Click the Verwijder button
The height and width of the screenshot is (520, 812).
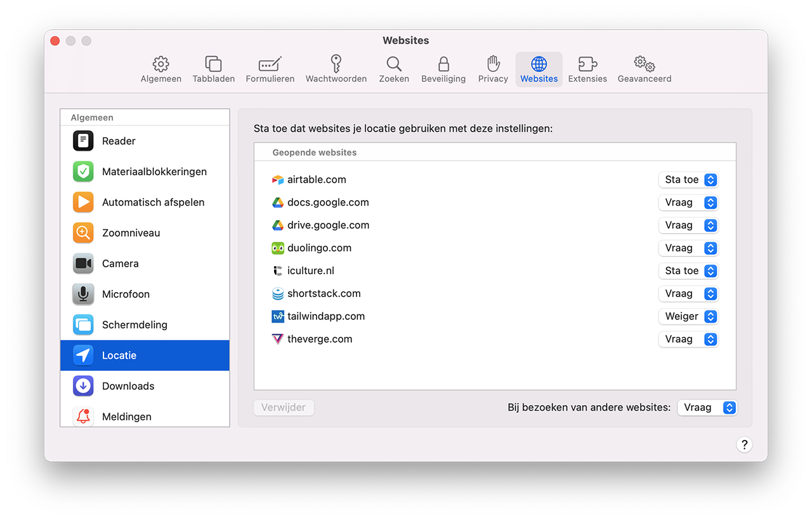tap(284, 408)
